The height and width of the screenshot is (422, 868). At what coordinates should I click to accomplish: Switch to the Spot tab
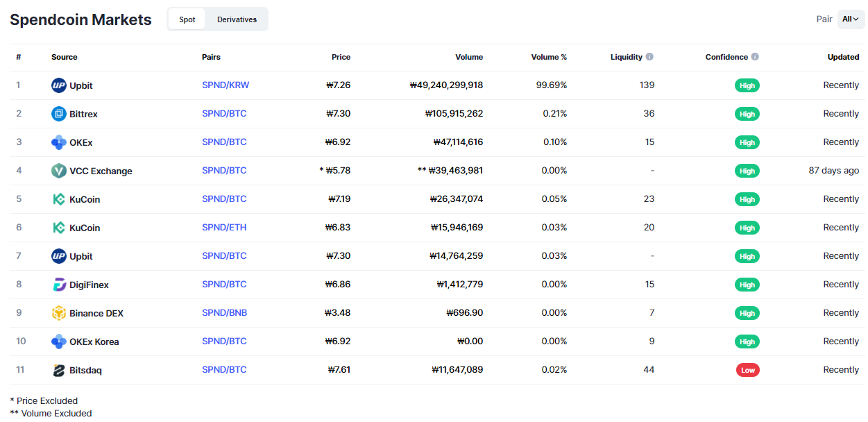pyautogui.click(x=187, y=19)
